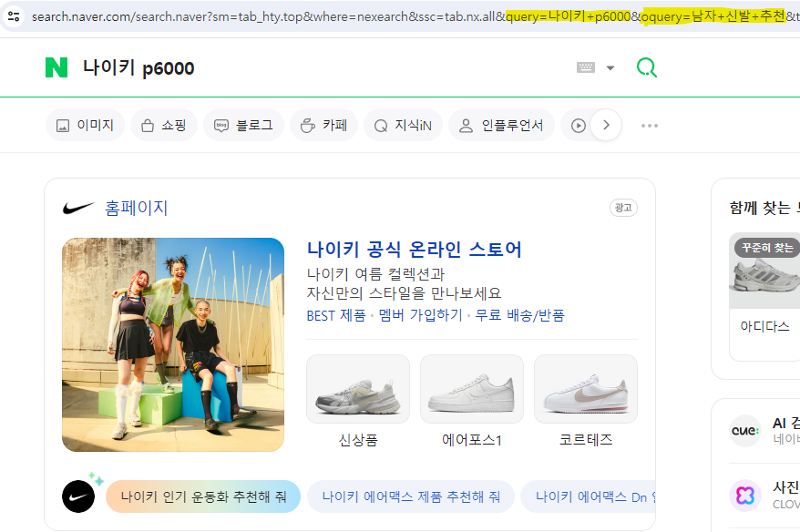This screenshot has width=800, height=532.
Task: Click the 나이키 여름 컬렉션과 description text
Action: click(x=375, y=274)
